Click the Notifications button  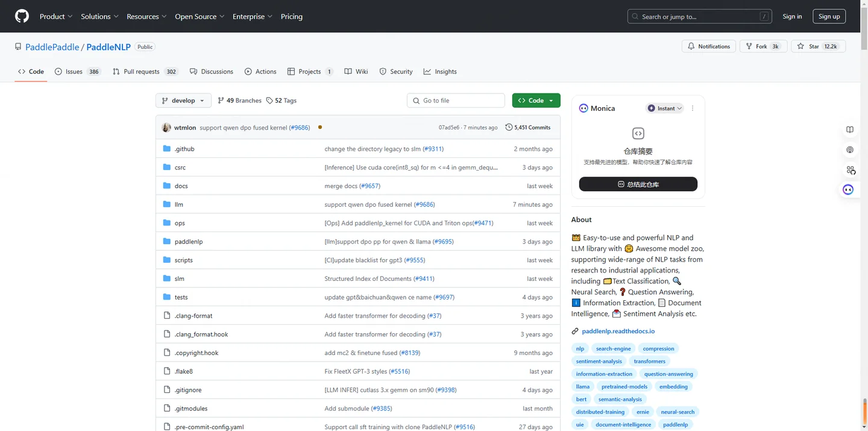click(x=709, y=46)
